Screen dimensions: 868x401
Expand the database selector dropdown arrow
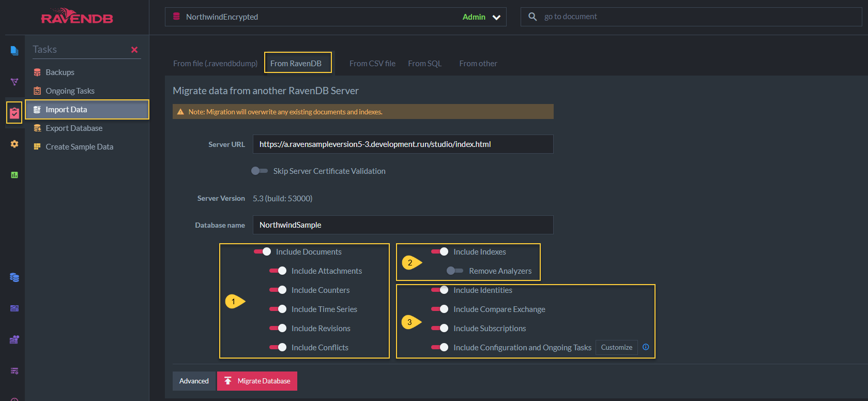tap(496, 17)
